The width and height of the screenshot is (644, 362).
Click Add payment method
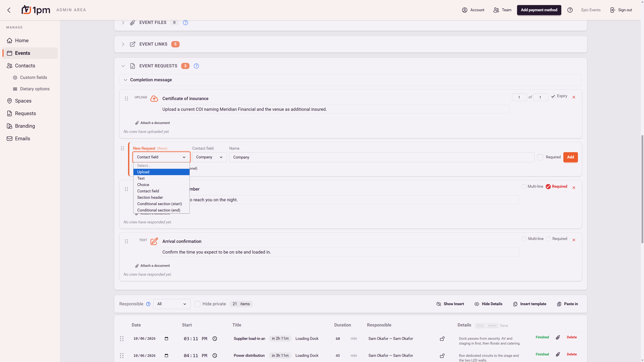point(539,10)
